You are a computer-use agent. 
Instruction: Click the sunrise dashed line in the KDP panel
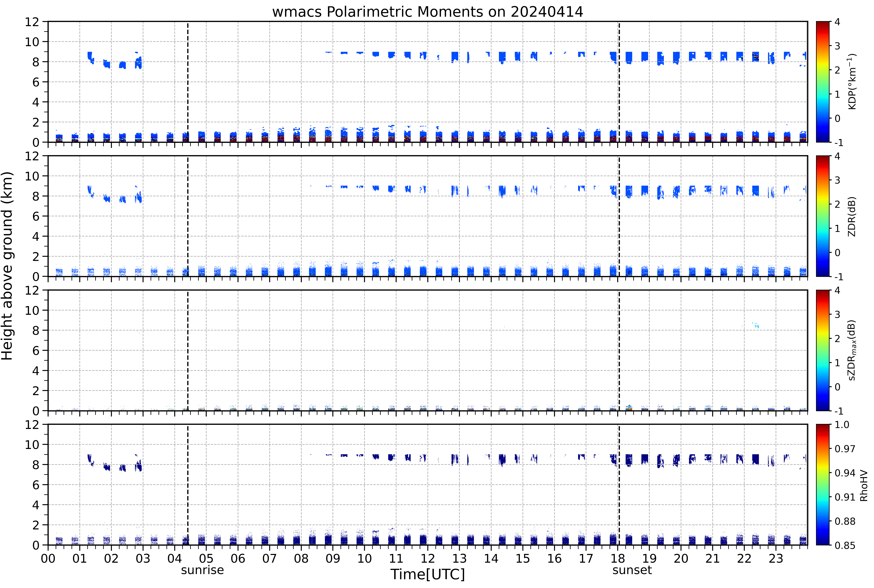click(x=188, y=82)
